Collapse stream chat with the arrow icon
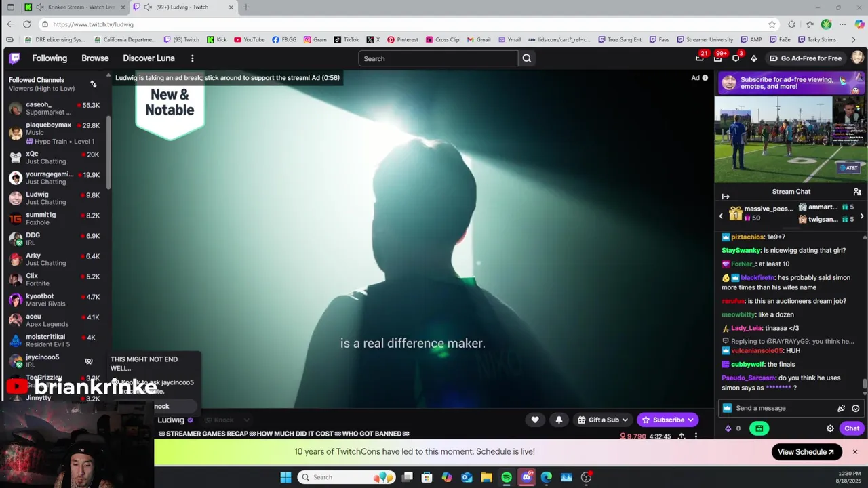868x488 pixels. (726, 197)
